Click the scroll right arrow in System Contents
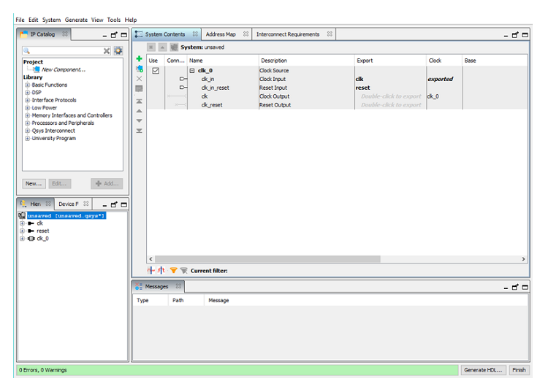548x392 pixels. 523,259
